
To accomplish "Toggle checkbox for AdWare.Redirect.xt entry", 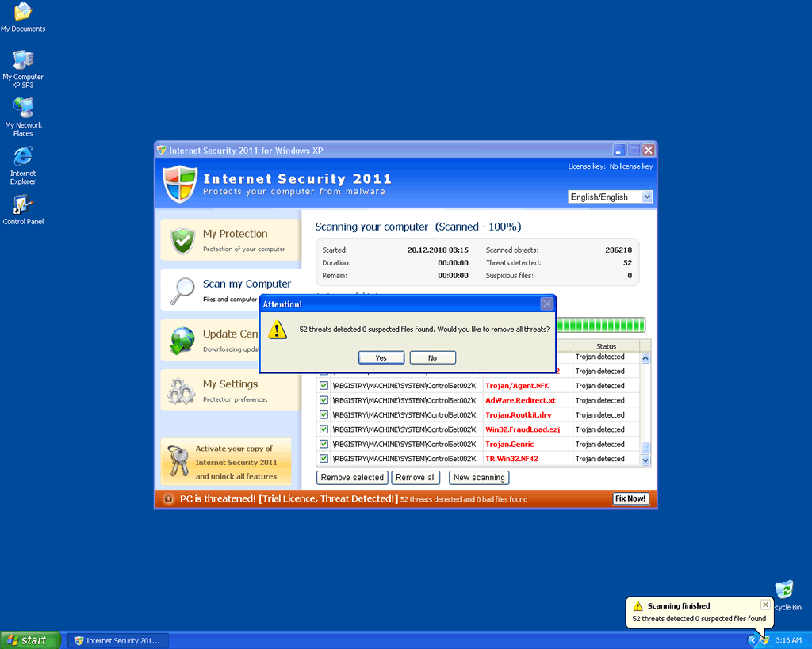I will (324, 400).
